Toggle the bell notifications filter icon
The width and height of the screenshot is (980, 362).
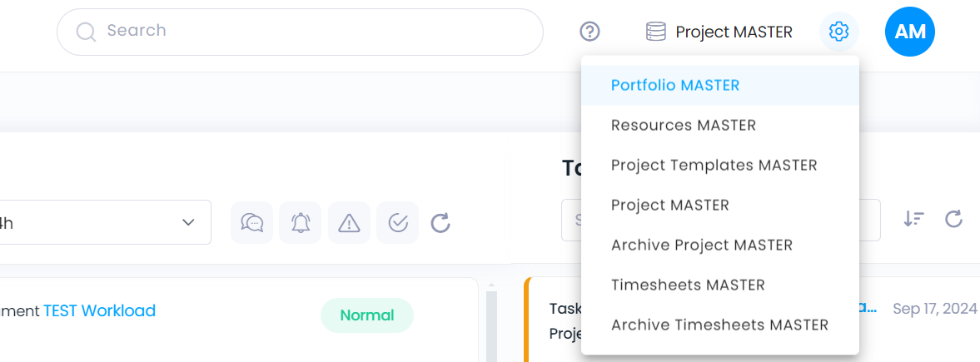pyautogui.click(x=301, y=222)
